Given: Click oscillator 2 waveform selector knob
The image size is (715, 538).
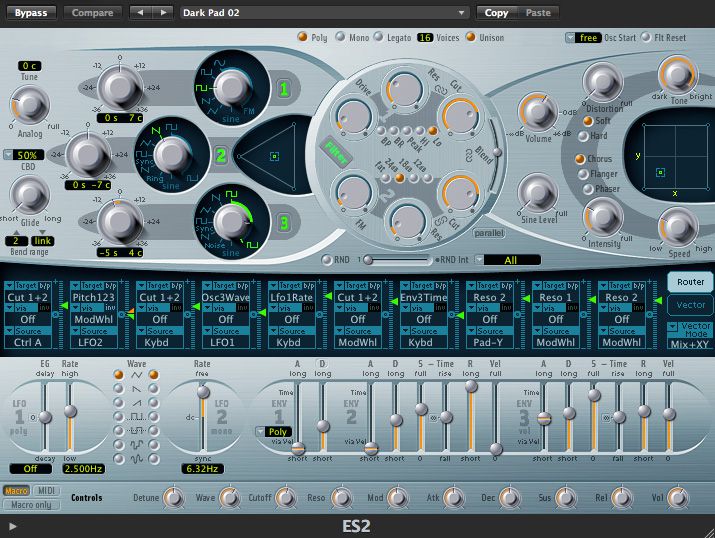Looking at the screenshot, I should [171, 155].
